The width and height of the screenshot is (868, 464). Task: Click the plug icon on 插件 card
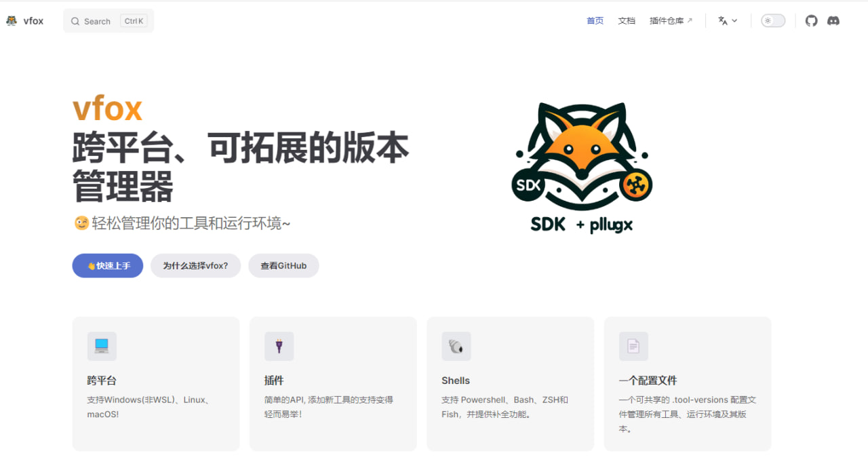tap(279, 346)
